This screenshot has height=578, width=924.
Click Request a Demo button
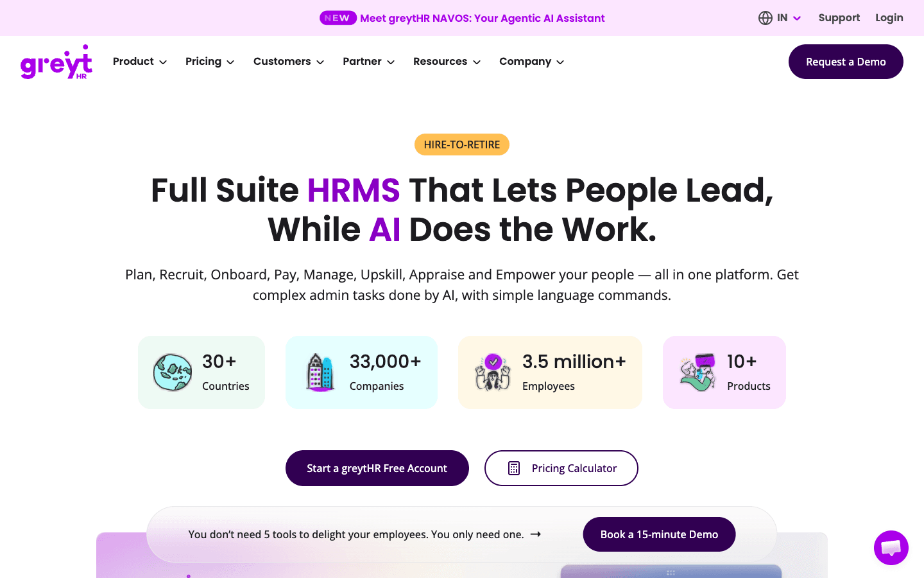[846, 62]
